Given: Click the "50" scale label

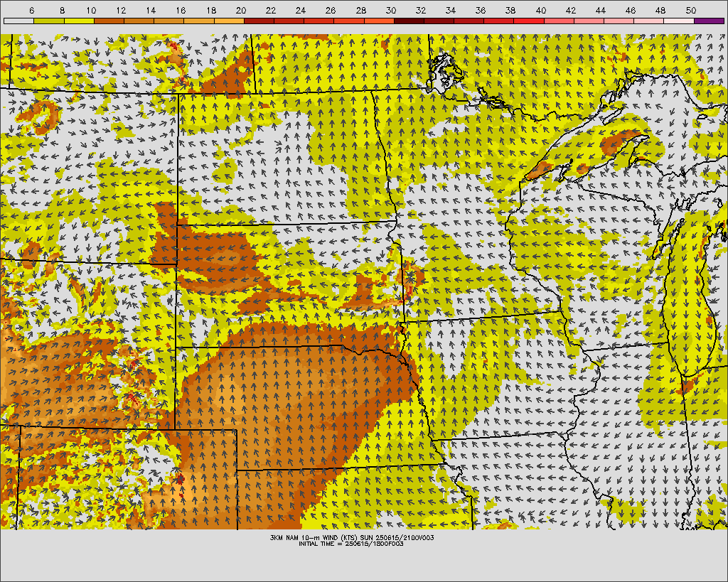Looking at the screenshot, I should (x=690, y=10).
